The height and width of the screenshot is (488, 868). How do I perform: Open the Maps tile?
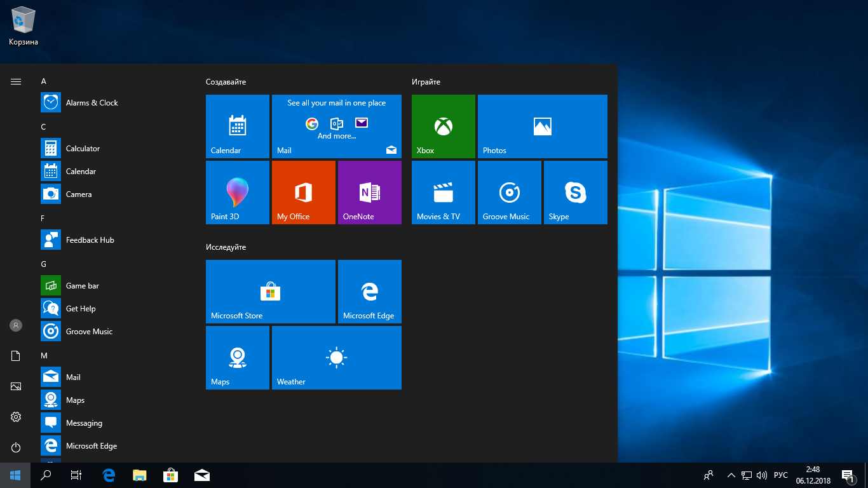[238, 358]
